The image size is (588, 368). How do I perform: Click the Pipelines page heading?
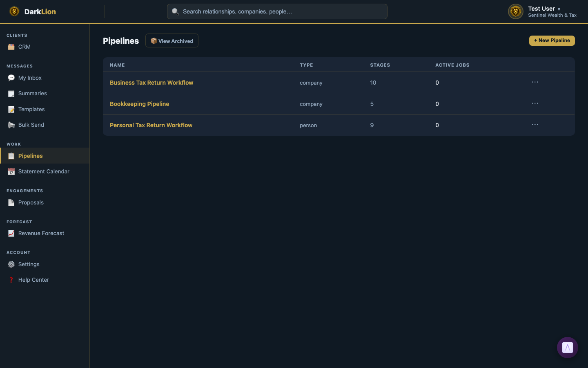coord(121,41)
